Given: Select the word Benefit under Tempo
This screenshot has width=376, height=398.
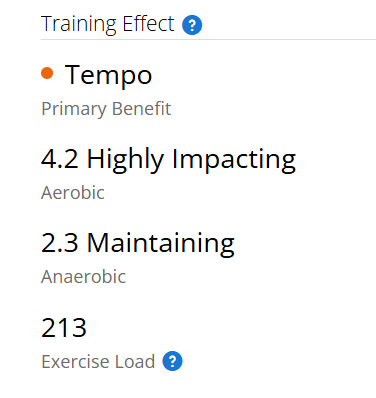Looking at the screenshot, I should click(x=141, y=109).
